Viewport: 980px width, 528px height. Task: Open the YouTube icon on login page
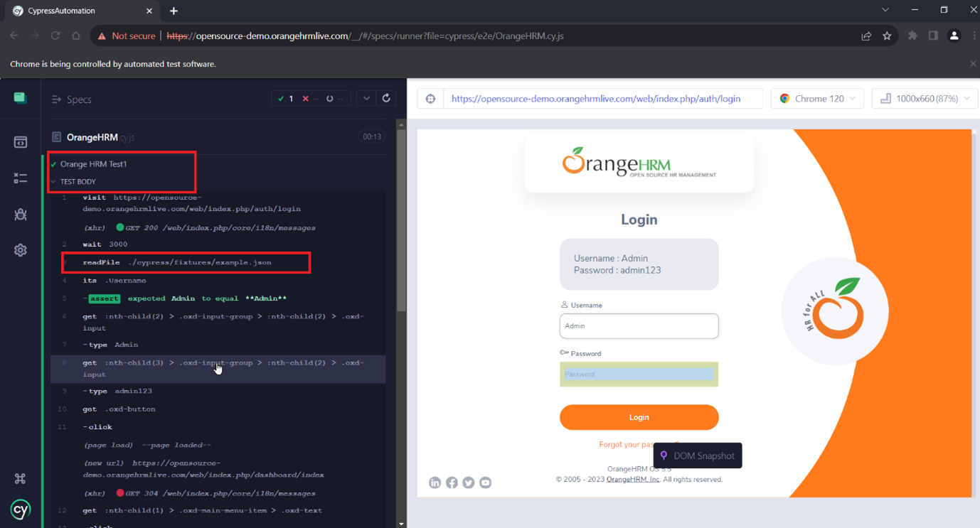click(x=485, y=483)
